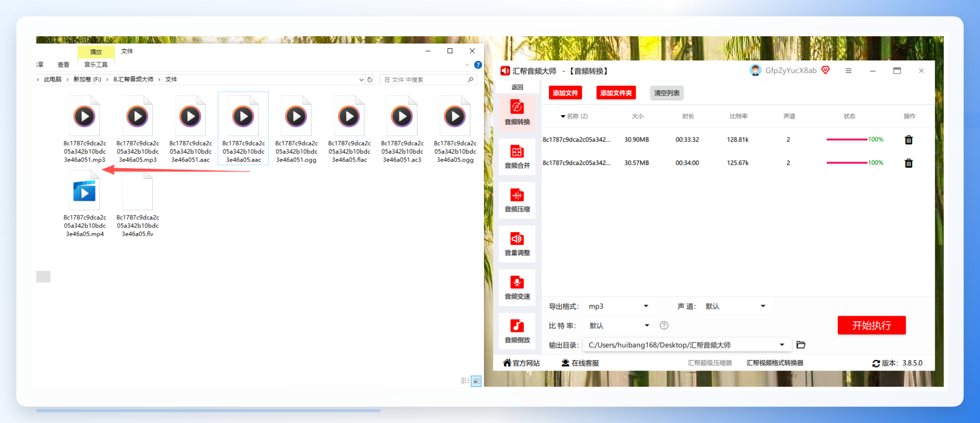Click the Explorer search box
This screenshot has width=980, height=423.
[x=427, y=80]
